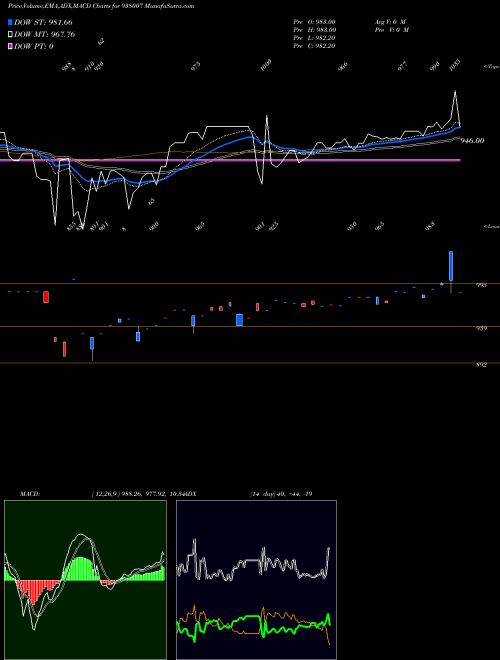Click the ADX (14 day) values text
The image size is (500, 660).
(281, 494)
